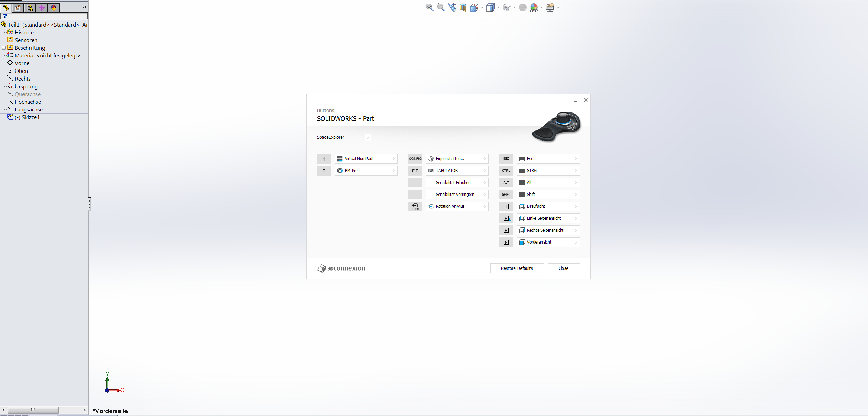
Task: Open the Linke Seitenansicht assignment
Action: point(548,218)
